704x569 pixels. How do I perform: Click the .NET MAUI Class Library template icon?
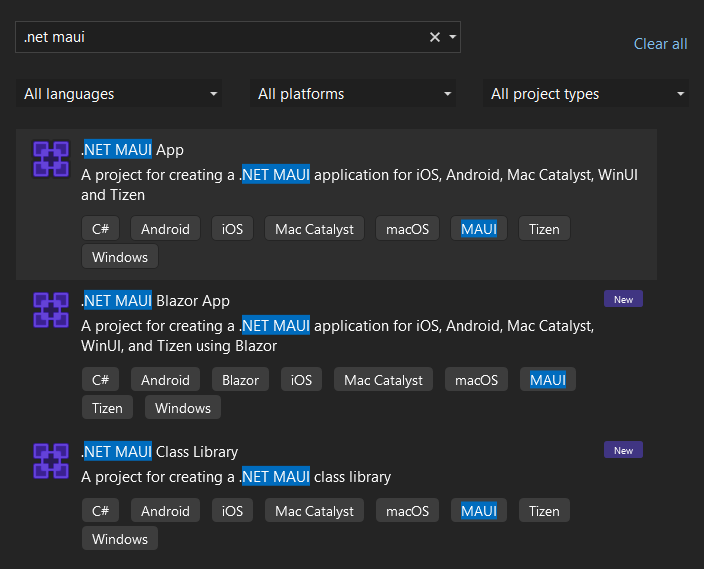coord(51,461)
